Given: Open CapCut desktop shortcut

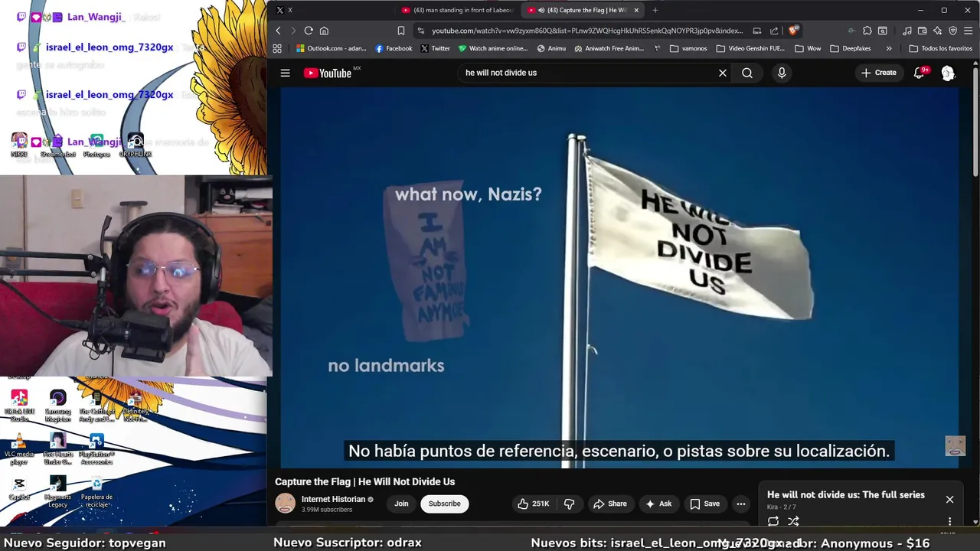Looking at the screenshot, I should click(19, 488).
